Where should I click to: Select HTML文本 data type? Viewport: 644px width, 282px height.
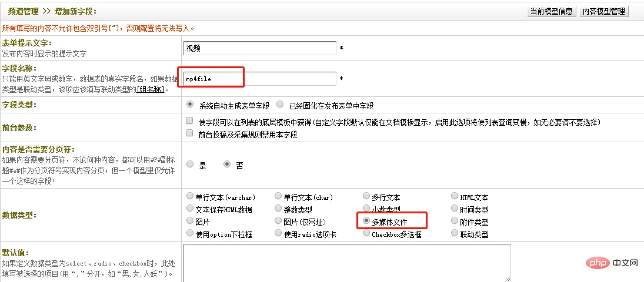tap(455, 196)
